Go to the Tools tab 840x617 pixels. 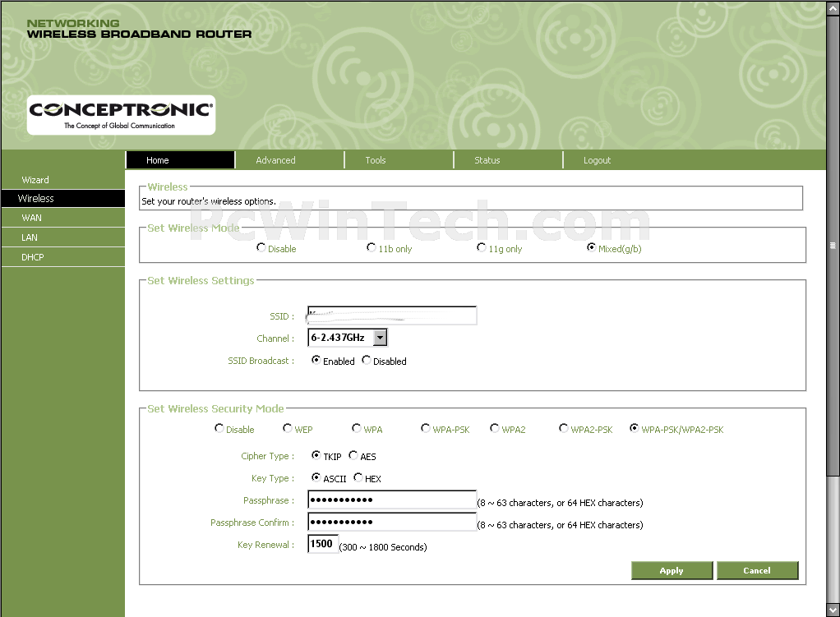coord(376,160)
